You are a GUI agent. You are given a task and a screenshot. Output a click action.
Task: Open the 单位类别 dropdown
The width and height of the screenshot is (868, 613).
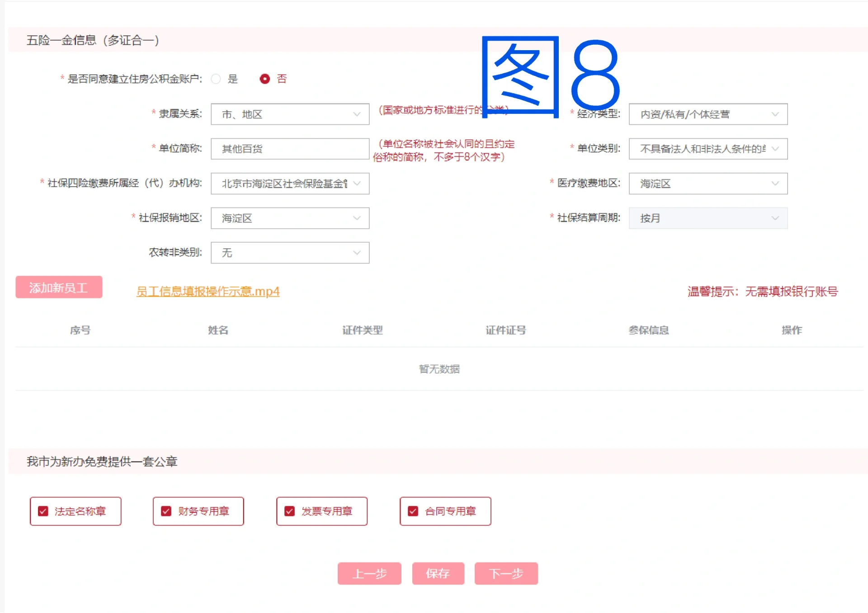pos(708,149)
